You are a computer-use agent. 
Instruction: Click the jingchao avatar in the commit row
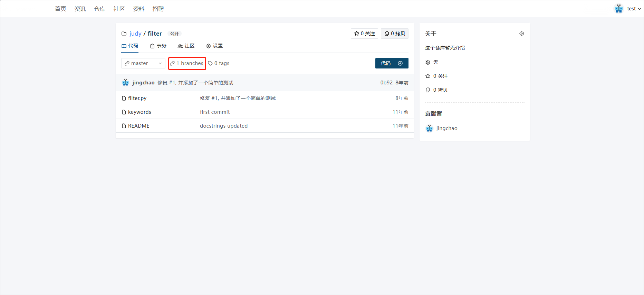pos(126,83)
